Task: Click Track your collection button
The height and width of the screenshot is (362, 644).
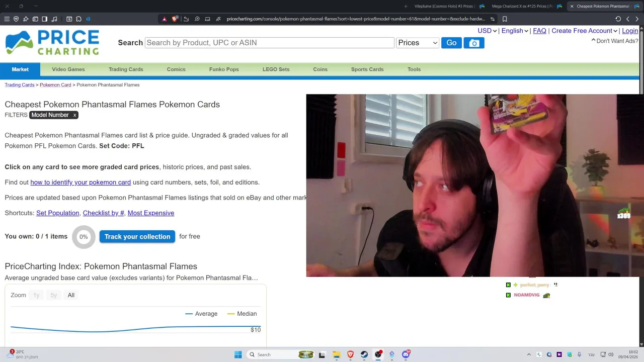Action: pos(137,236)
